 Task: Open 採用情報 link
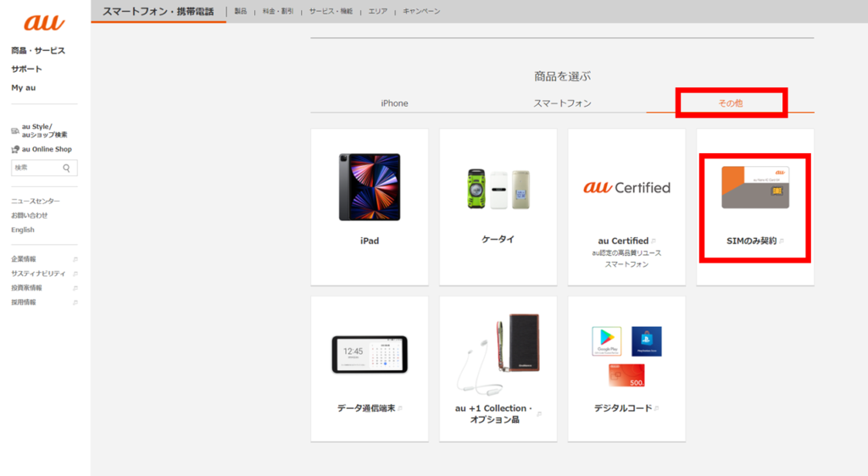point(23,302)
